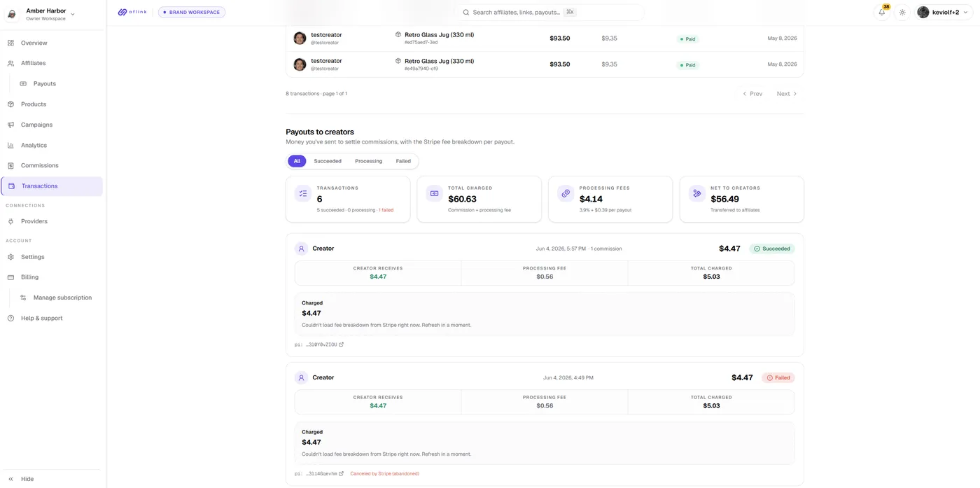
Task: Go to Next transactions page
Action: (x=787, y=94)
